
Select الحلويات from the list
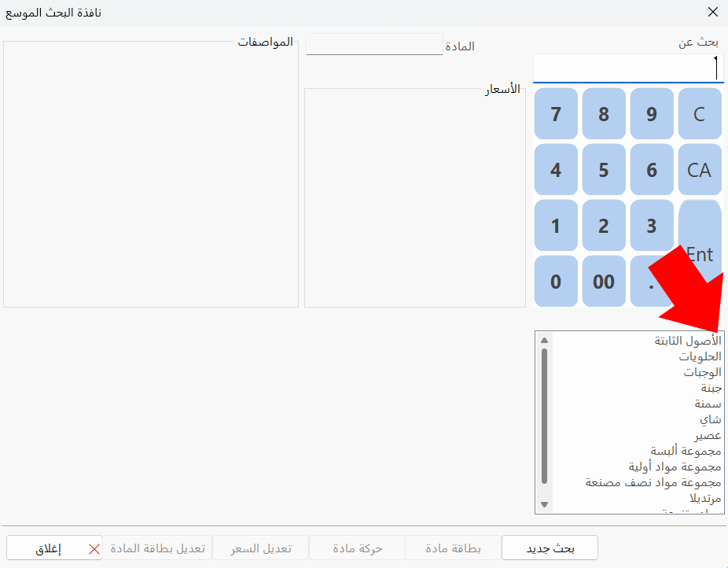point(700,356)
